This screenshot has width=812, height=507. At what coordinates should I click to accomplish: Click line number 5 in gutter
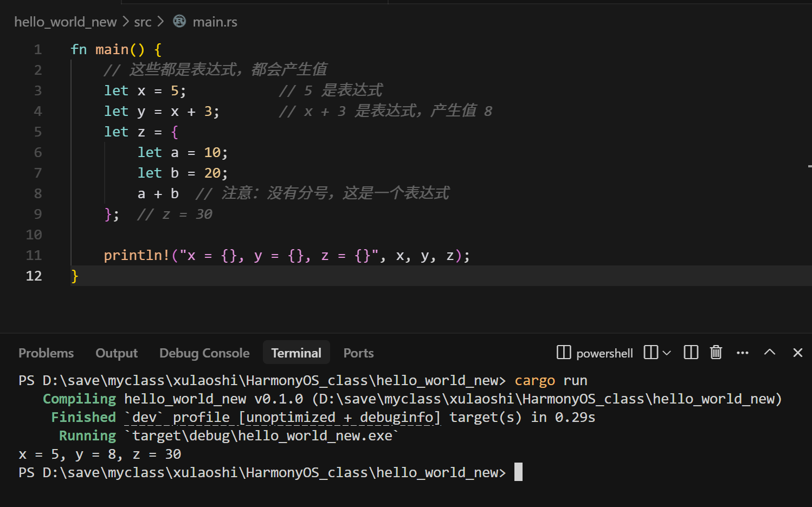38,132
